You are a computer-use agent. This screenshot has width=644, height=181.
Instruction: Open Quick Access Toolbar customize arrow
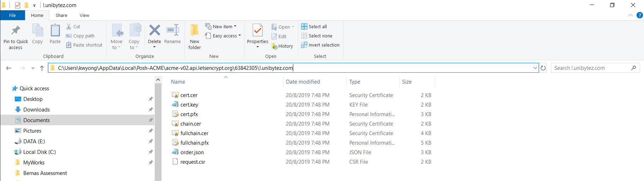(34, 5)
